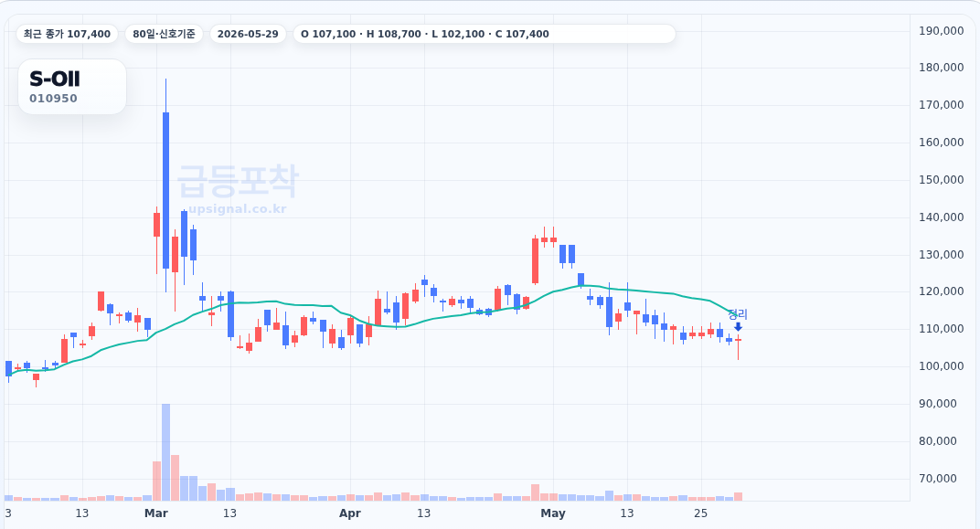Viewport: 980px width, 529px height.
Task: Click the 190,000 price axis label
Action: pyautogui.click(x=941, y=30)
